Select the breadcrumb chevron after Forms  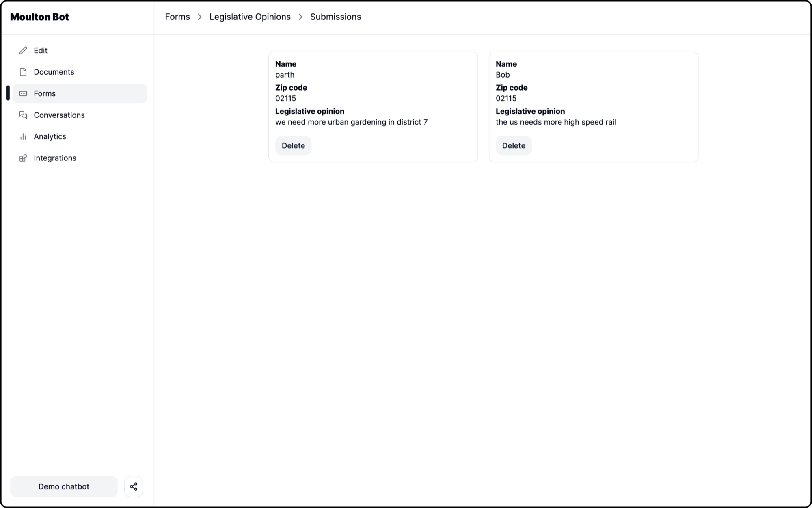coord(199,17)
